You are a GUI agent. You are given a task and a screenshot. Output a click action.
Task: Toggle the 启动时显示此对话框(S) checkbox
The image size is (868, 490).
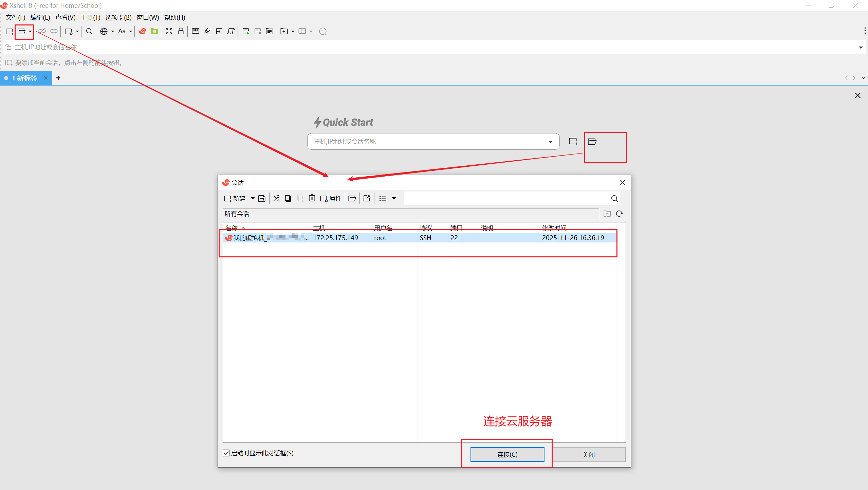tap(226, 453)
